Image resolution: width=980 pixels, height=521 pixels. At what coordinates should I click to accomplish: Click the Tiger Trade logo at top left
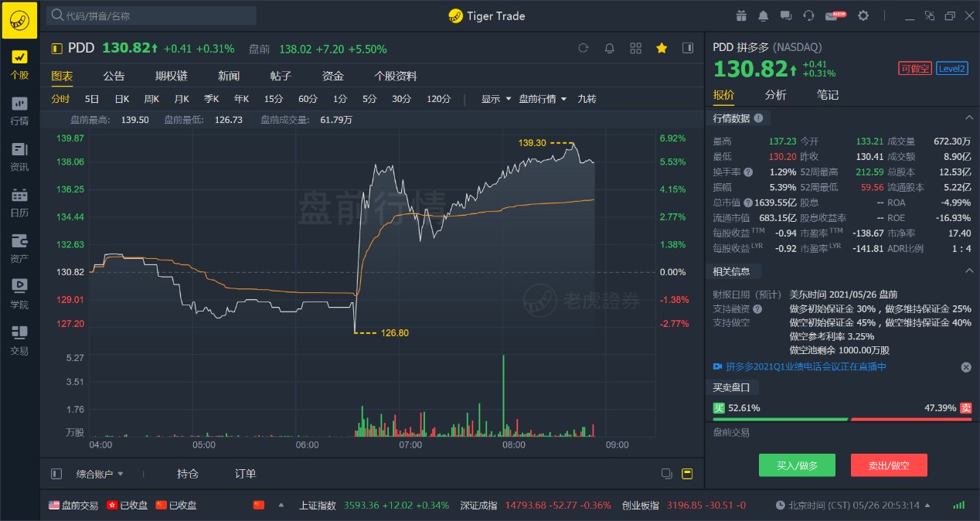(x=19, y=19)
